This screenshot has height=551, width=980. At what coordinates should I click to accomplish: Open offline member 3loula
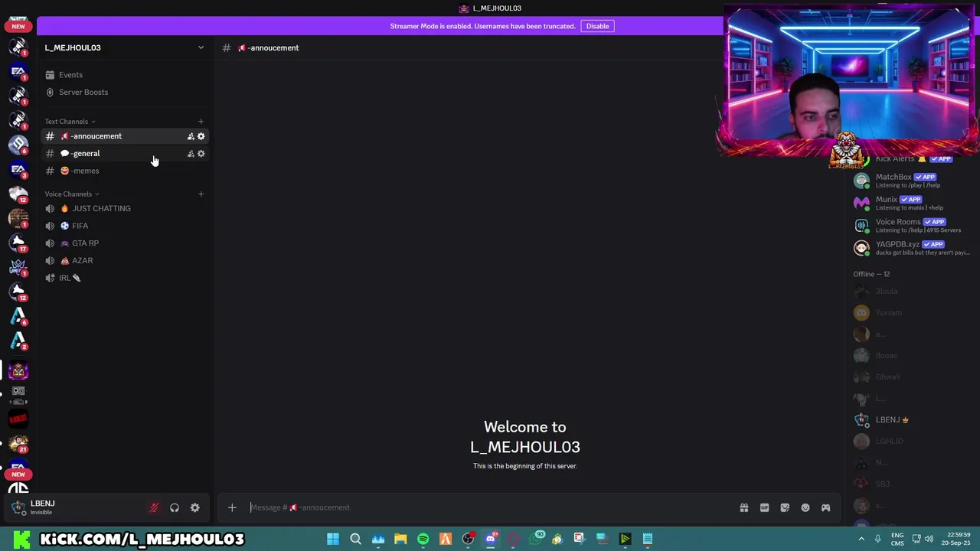click(x=911, y=291)
